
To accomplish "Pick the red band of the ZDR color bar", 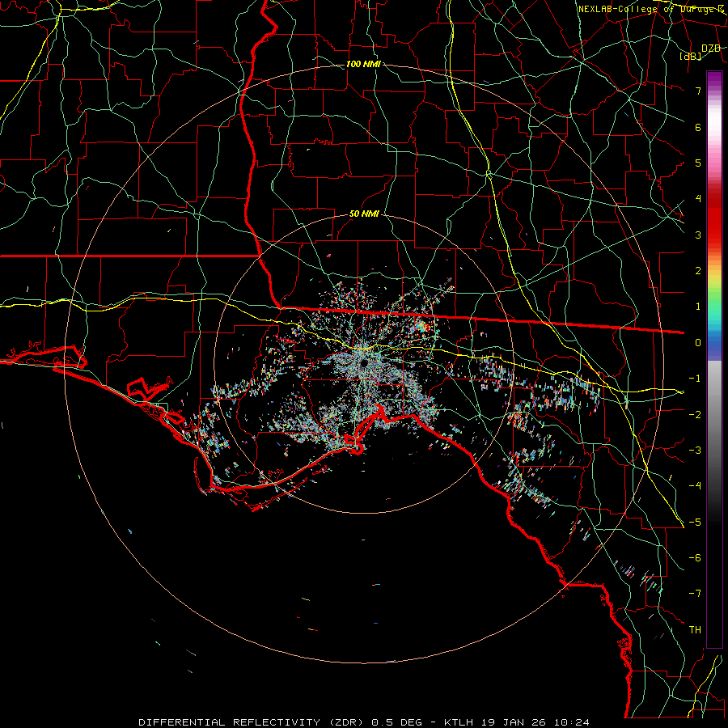I will [714, 216].
